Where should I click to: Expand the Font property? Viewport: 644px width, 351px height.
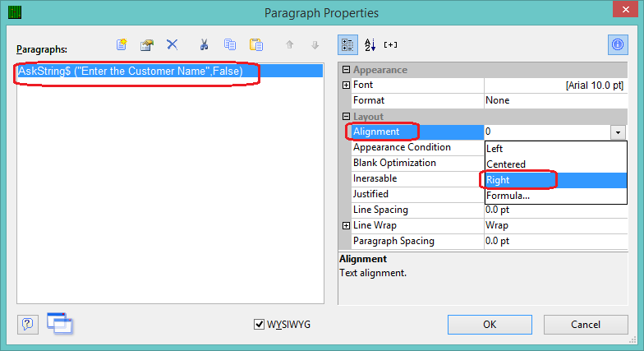[347, 85]
